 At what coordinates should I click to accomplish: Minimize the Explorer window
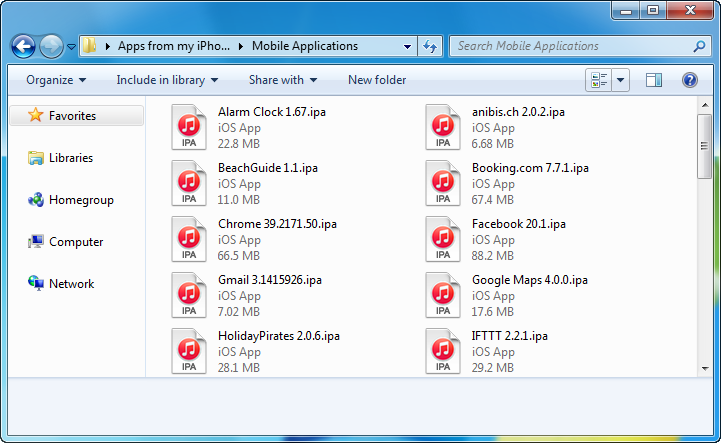click(626, 11)
